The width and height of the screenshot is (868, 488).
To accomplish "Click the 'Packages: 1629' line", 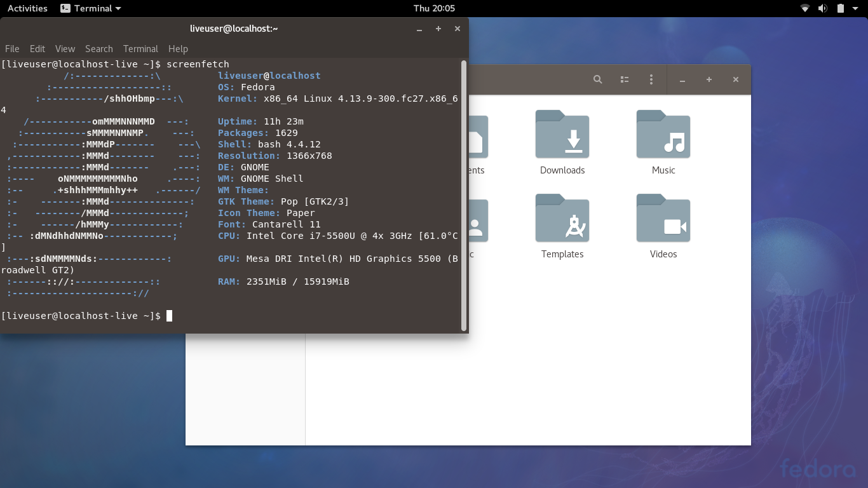I will (x=258, y=133).
